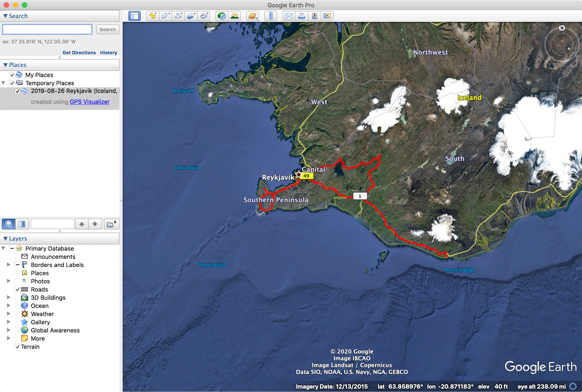Select the Add Polygon tool

point(165,16)
